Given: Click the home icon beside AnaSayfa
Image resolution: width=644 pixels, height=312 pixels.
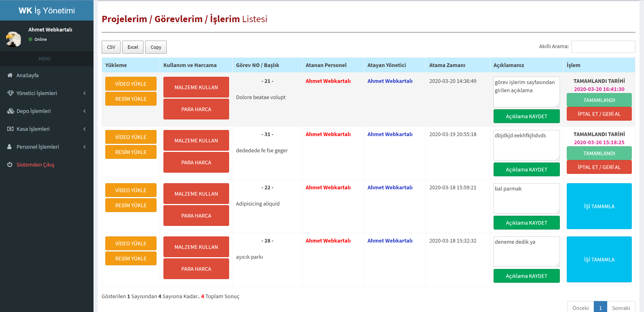Looking at the screenshot, I should (x=10, y=75).
